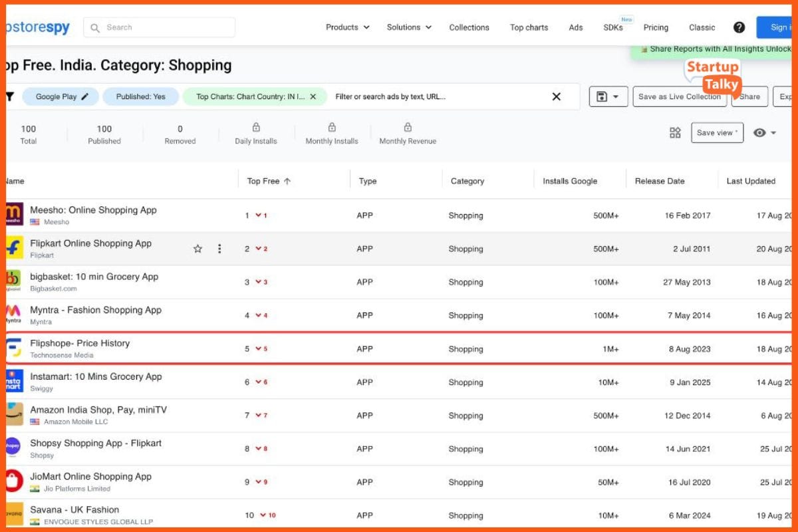Toggle the Published: Yes filter chip
The image size is (798, 532).
point(140,96)
